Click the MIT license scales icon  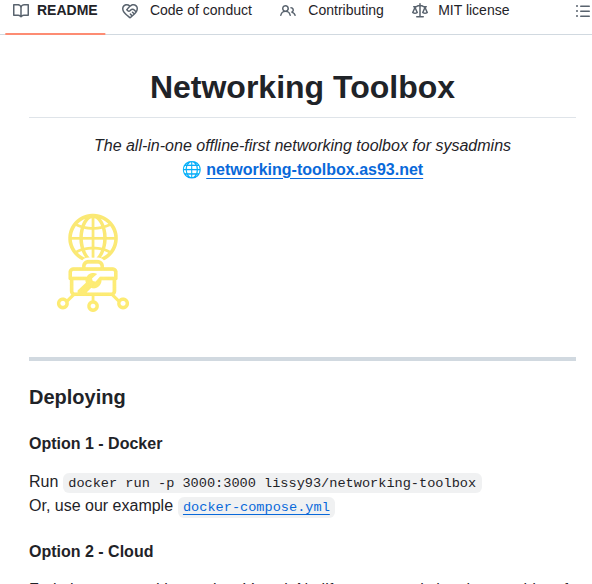[x=420, y=11]
